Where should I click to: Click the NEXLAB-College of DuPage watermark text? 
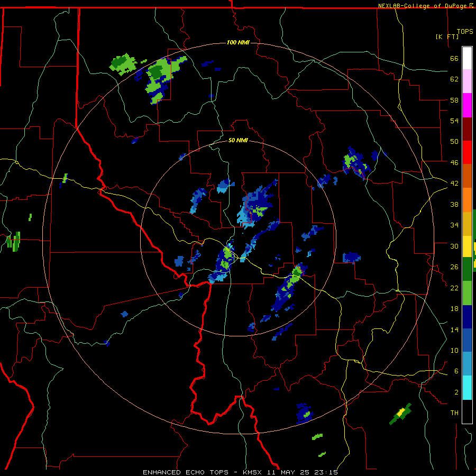(x=423, y=6)
